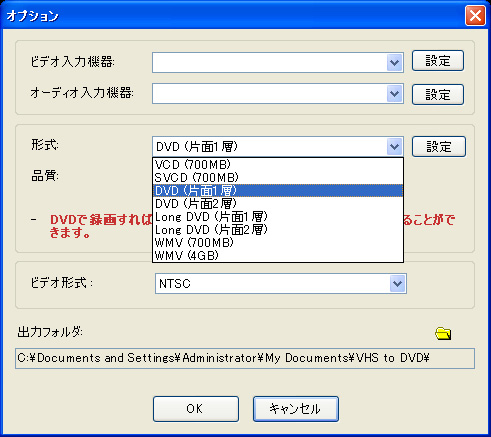Click 設定 button beside 形式 field
The width and height of the screenshot is (491, 437).
pyautogui.click(x=439, y=146)
